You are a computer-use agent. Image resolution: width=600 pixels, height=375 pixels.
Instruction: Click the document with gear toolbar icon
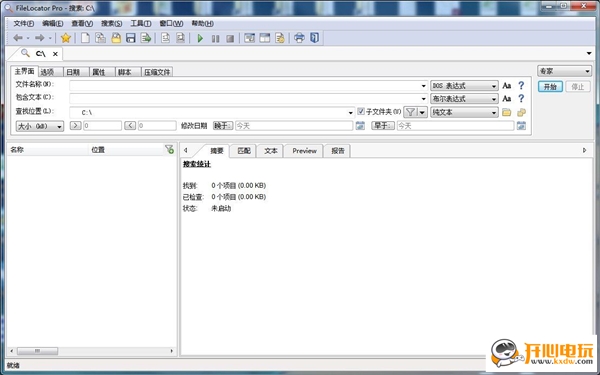(280, 38)
